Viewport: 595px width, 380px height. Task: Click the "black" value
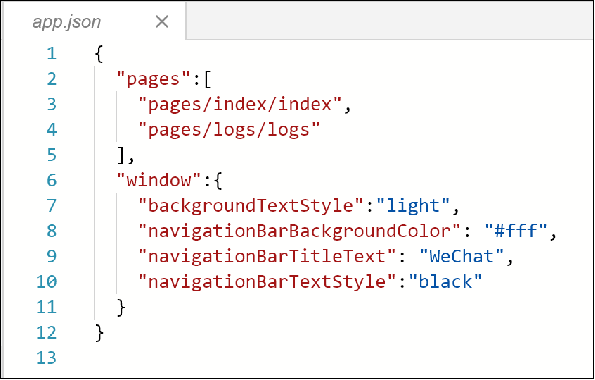(445, 282)
